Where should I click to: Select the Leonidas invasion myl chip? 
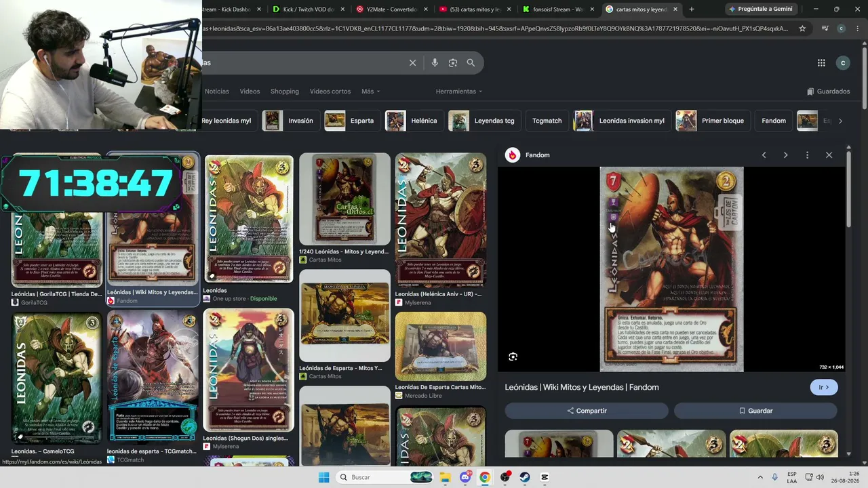pyautogui.click(x=622, y=121)
